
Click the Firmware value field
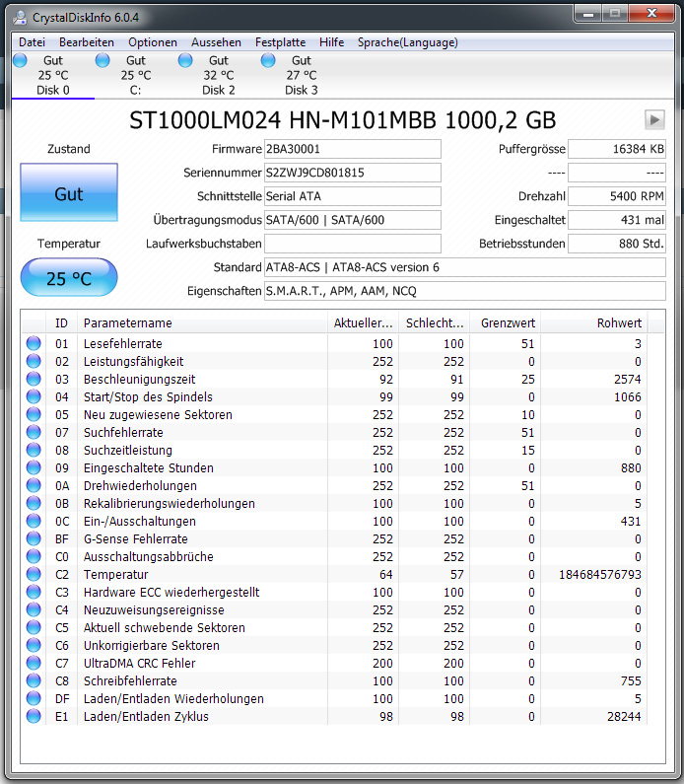point(352,149)
